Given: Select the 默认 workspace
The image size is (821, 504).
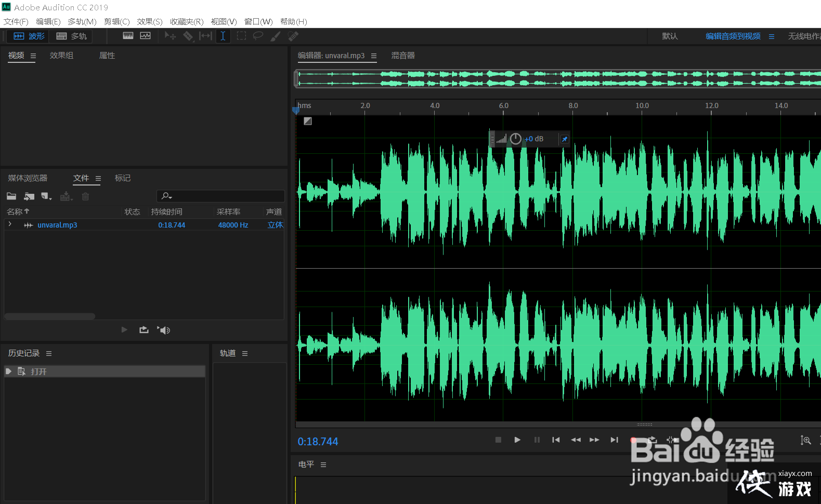Looking at the screenshot, I should [x=670, y=36].
